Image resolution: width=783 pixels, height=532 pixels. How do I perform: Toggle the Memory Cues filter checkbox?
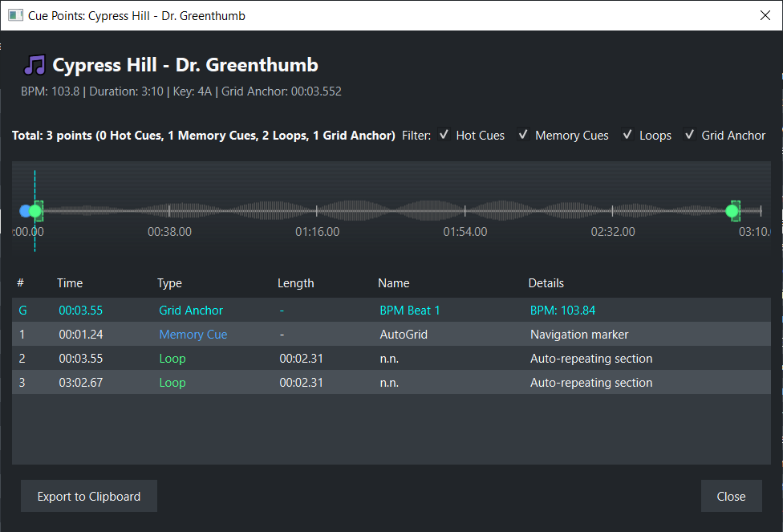click(x=523, y=134)
